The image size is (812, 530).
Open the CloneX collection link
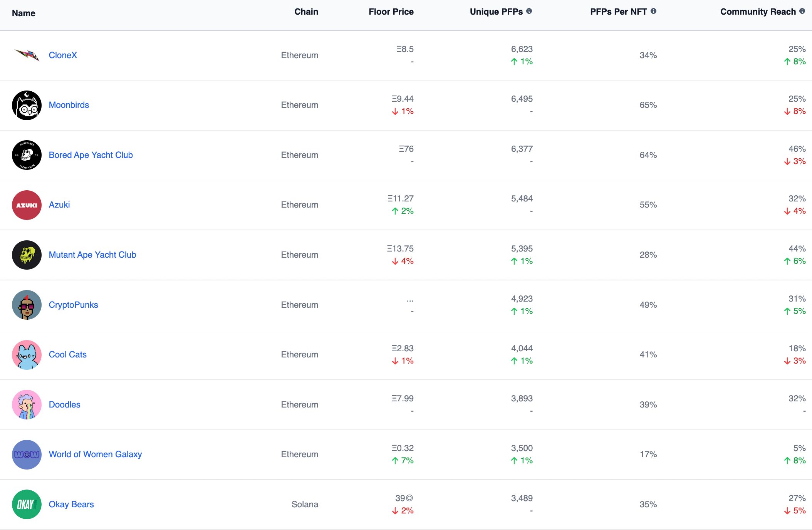[x=63, y=55]
